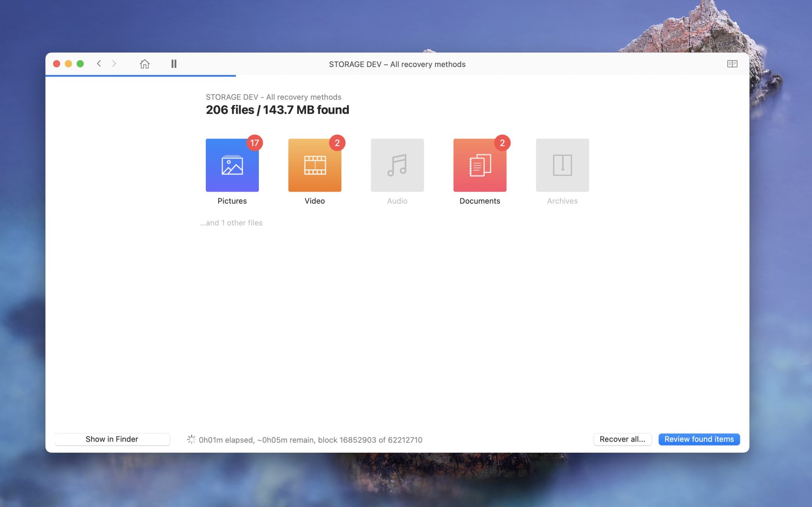Open the Video category icon
812x507 pixels.
click(x=314, y=165)
